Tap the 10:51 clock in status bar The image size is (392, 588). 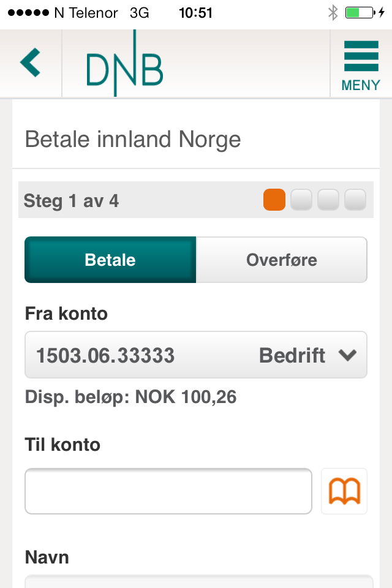coord(195,13)
